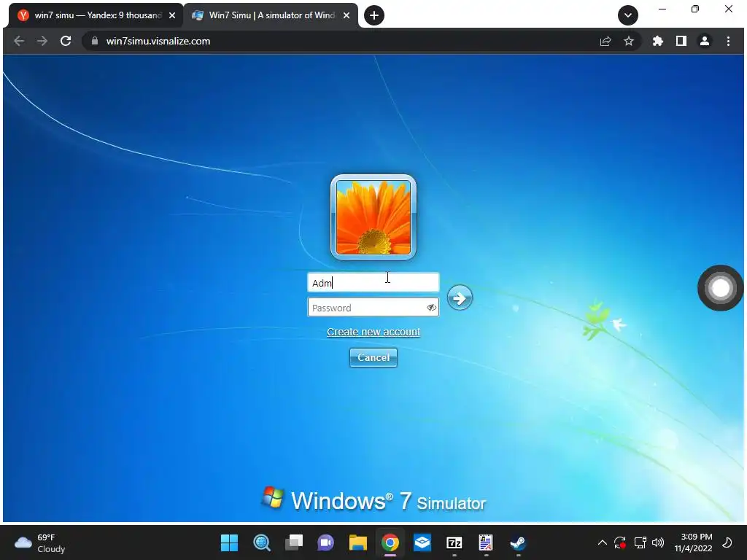Image resolution: width=747 pixels, height=560 pixels.
Task: Click the sync status tray icon
Action: click(x=620, y=542)
